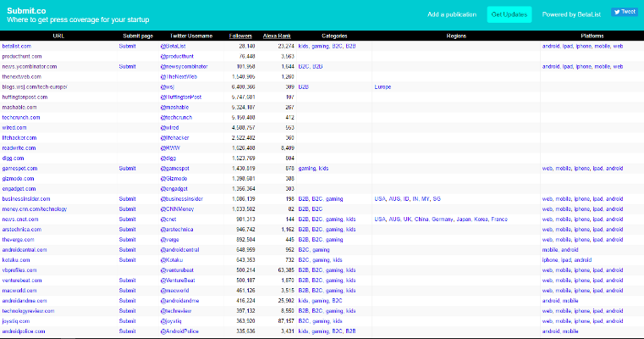Open the betalist.com URL link
The image size is (644, 339).
pyautogui.click(x=16, y=46)
